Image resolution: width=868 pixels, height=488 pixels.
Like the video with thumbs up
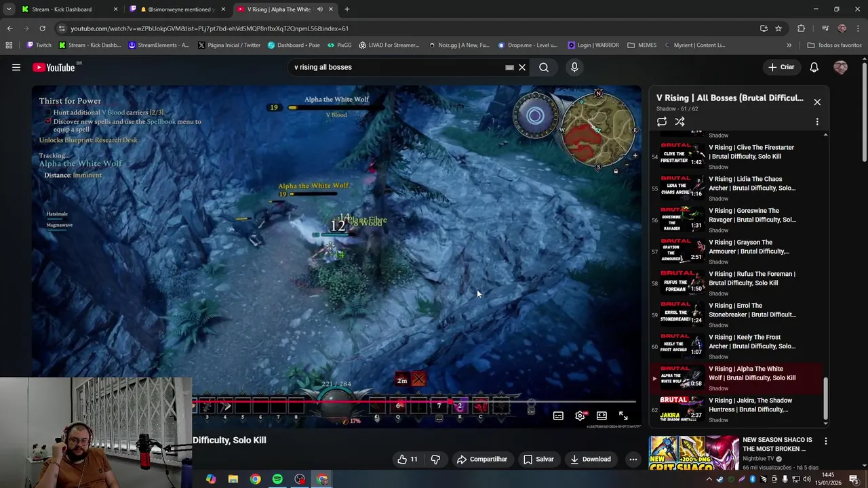pos(408,459)
